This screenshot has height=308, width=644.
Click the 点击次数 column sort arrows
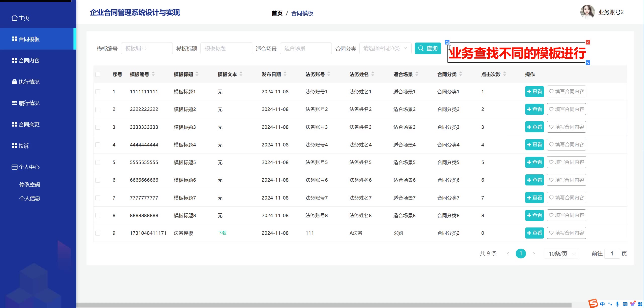pyautogui.click(x=505, y=74)
